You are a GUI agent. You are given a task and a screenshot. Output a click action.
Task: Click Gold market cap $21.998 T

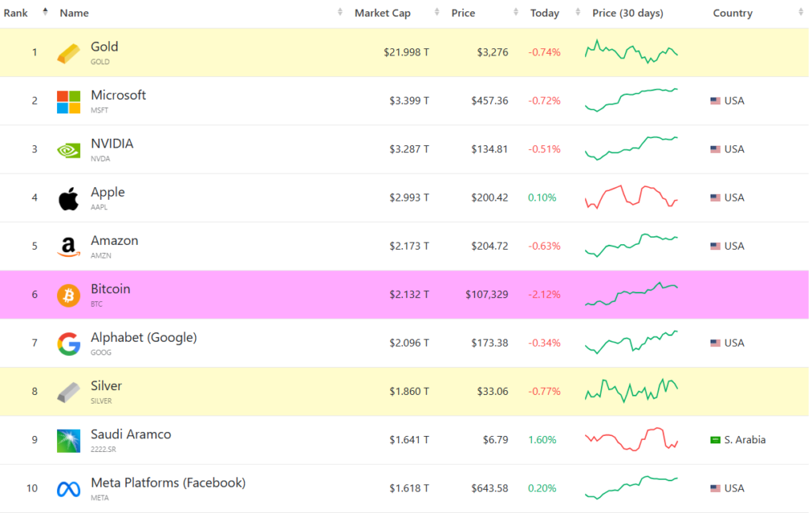point(406,52)
